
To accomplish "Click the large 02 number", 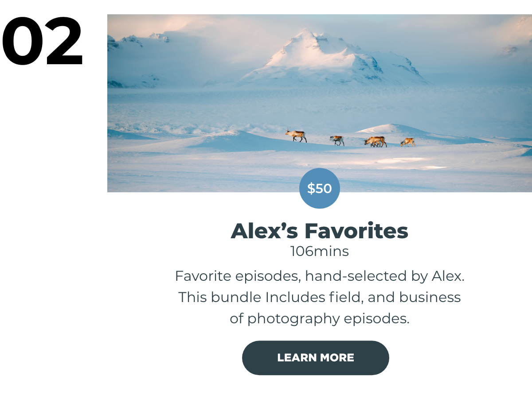I will [x=43, y=42].
